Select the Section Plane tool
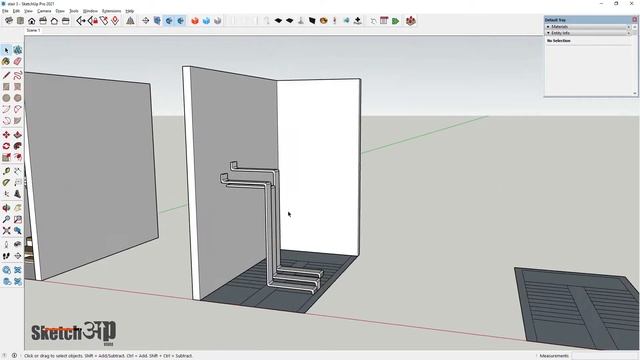Screen dimensions: 640x360 pos(18,256)
